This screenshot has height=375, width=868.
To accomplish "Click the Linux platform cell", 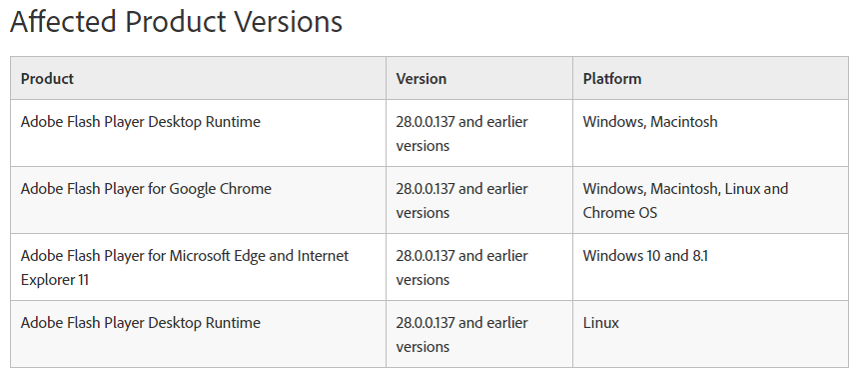I will click(710, 334).
